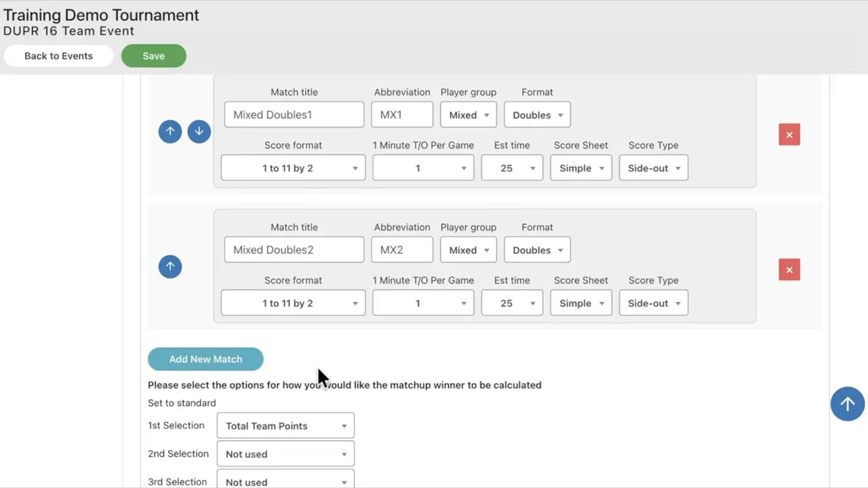The width and height of the screenshot is (868, 488).
Task: Change Est time for Mixed Doubles2
Action: pyautogui.click(x=512, y=303)
